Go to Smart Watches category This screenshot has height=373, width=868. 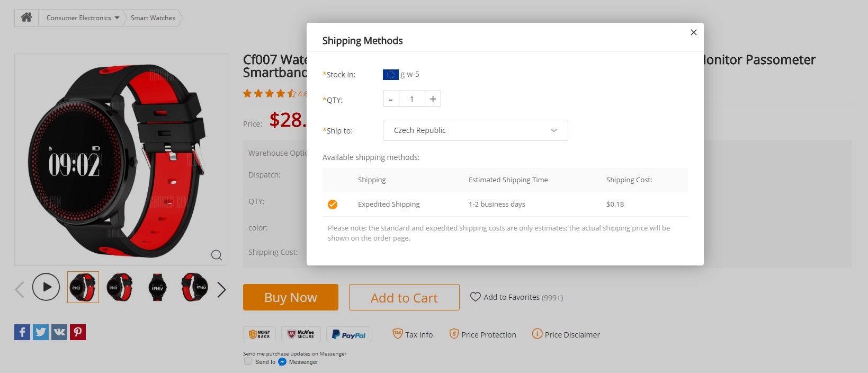point(153,17)
